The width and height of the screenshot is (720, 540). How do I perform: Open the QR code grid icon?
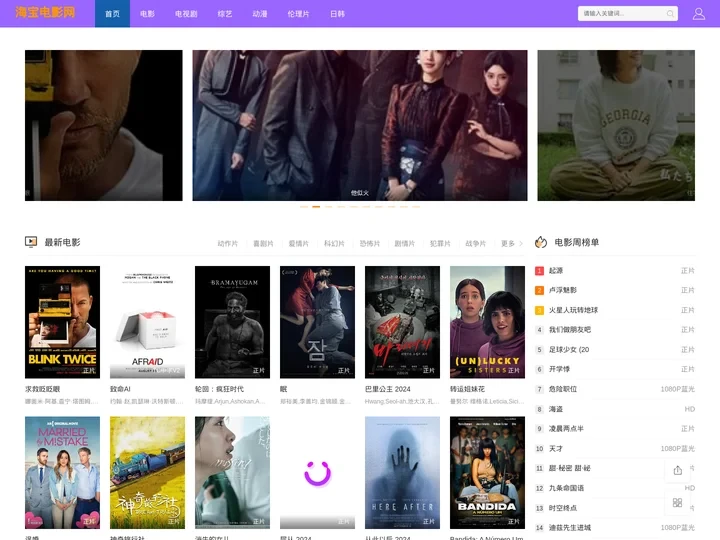click(677, 502)
